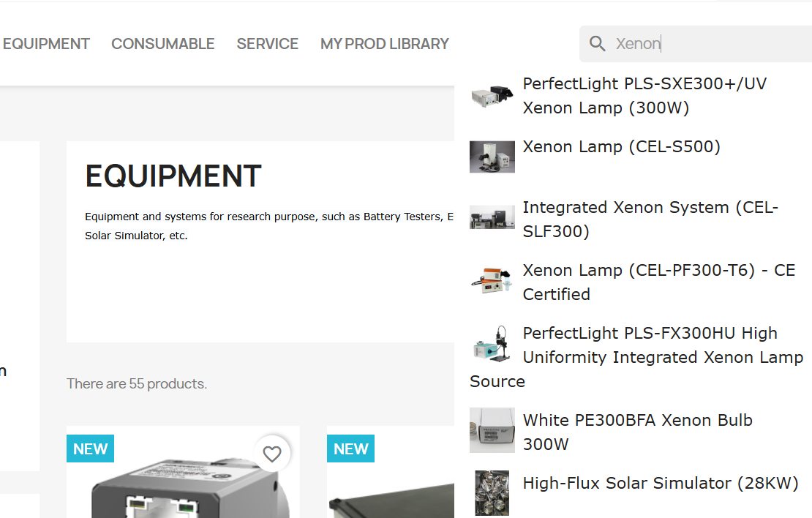Click the search magnifier icon
This screenshot has width=812, height=518.
597,43
